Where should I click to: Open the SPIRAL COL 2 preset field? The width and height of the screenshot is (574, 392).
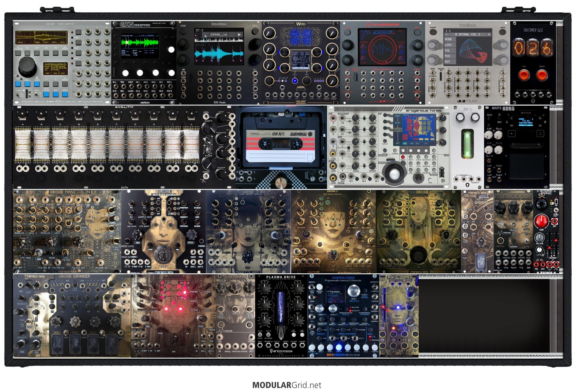tap(468, 34)
